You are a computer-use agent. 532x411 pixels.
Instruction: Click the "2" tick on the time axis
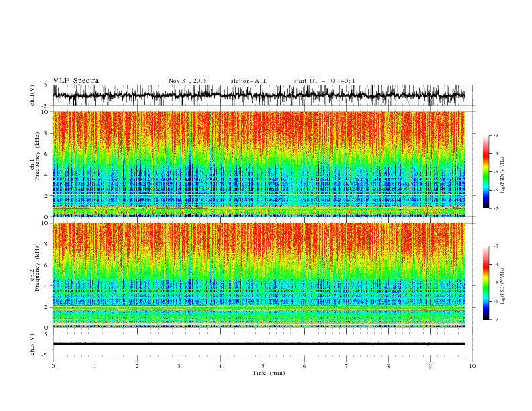[137, 366]
